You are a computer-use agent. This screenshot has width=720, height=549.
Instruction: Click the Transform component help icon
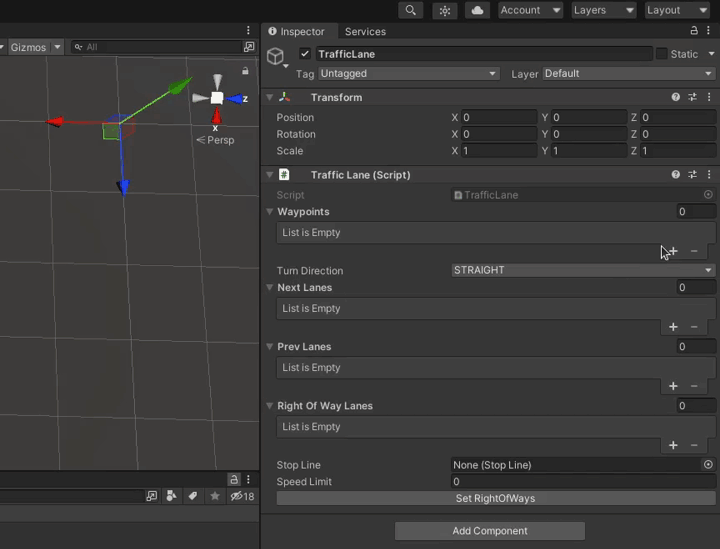[x=676, y=97]
